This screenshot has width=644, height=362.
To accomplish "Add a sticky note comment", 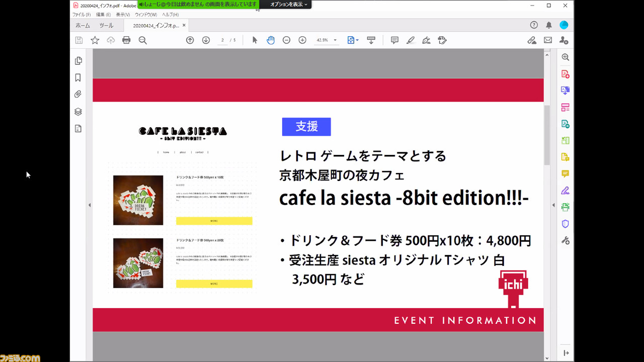I will tap(394, 40).
